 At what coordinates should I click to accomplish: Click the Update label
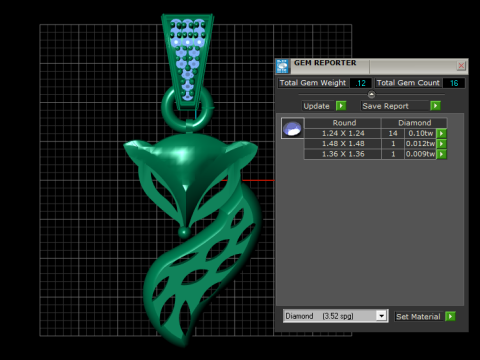pyautogui.click(x=317, y=106)
